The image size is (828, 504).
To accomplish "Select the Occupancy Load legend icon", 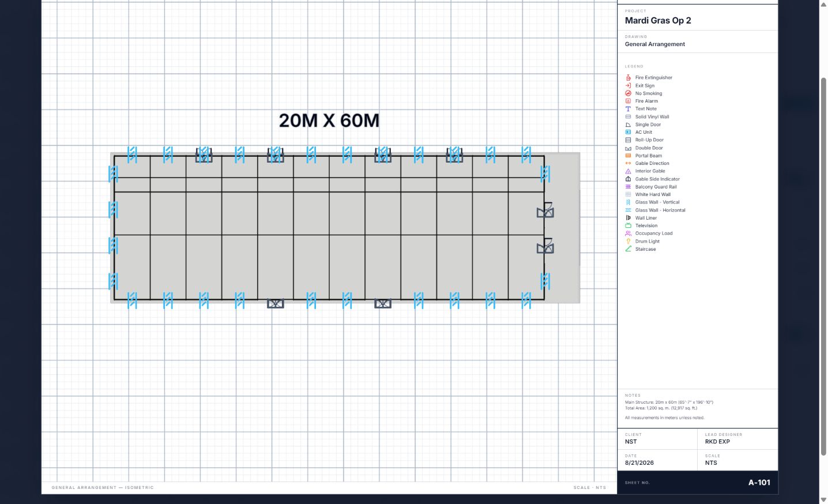I will click(x=628, y=233).
